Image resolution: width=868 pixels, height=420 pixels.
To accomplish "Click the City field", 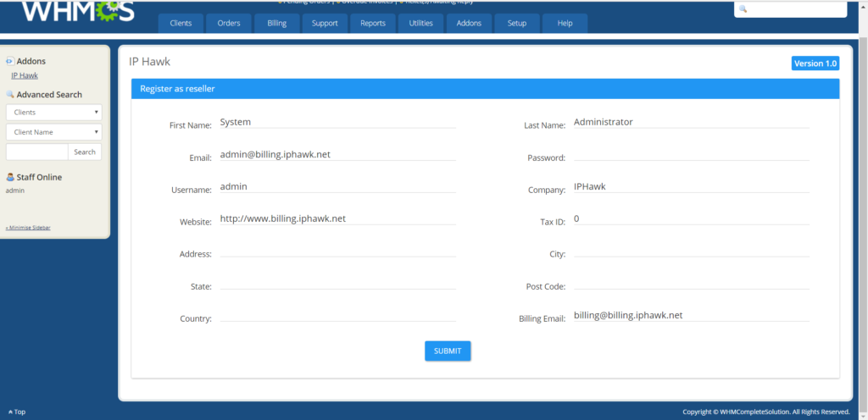I will (x=692, y=251).
